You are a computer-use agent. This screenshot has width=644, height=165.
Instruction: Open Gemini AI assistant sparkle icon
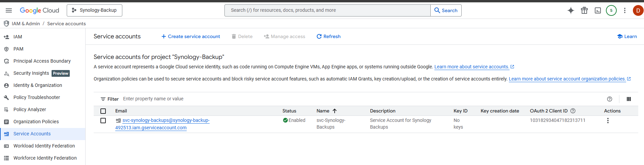pos(571,10)
